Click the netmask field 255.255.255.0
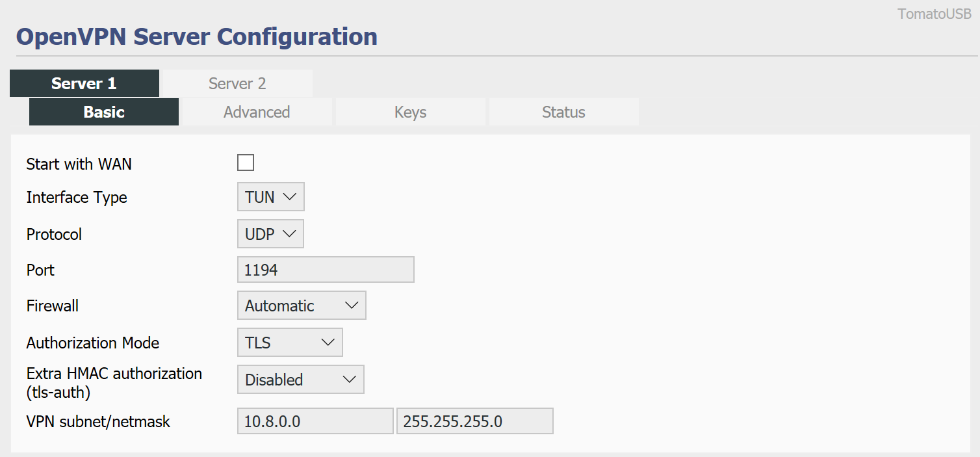 (474, 421)
